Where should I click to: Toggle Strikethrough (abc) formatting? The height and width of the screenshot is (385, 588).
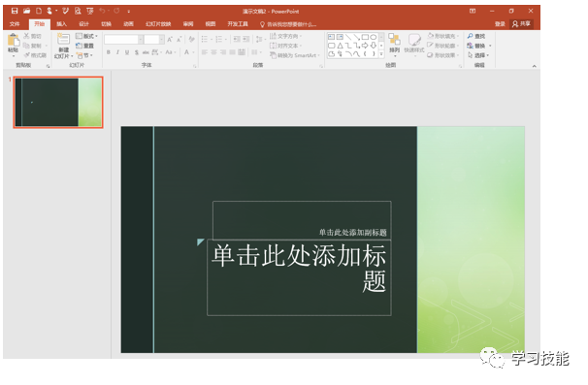[x=146, y=52]
